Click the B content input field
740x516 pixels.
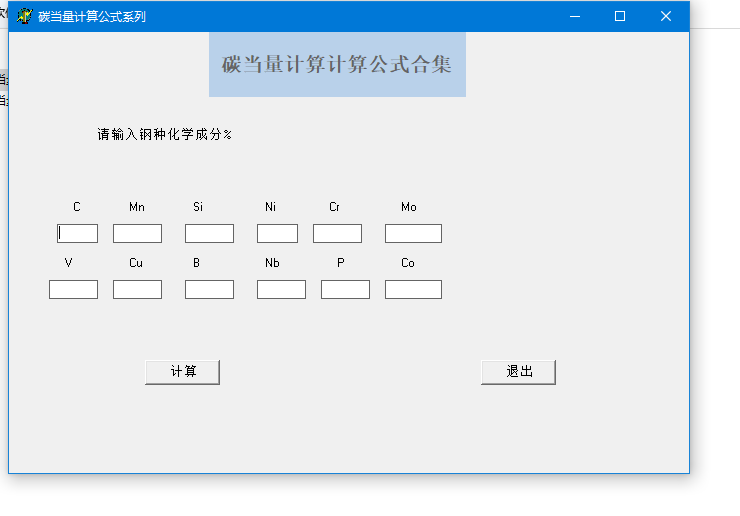(210, 289)
